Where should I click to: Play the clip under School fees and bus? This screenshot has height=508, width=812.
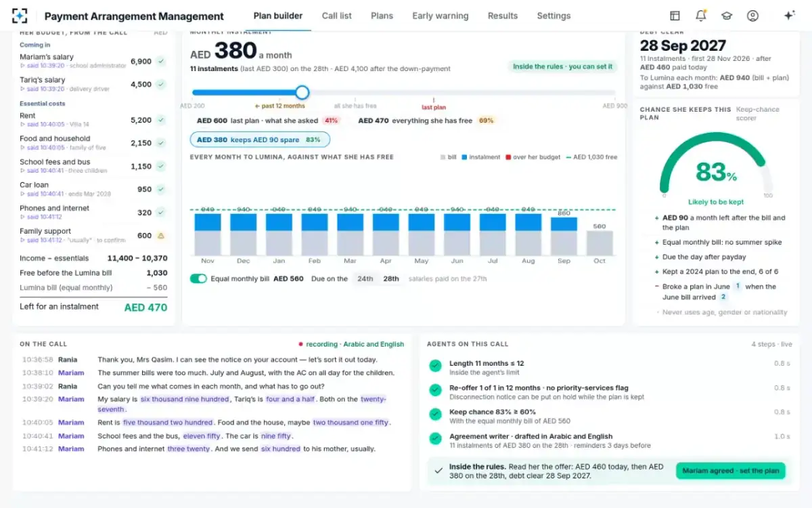[43, 171]
